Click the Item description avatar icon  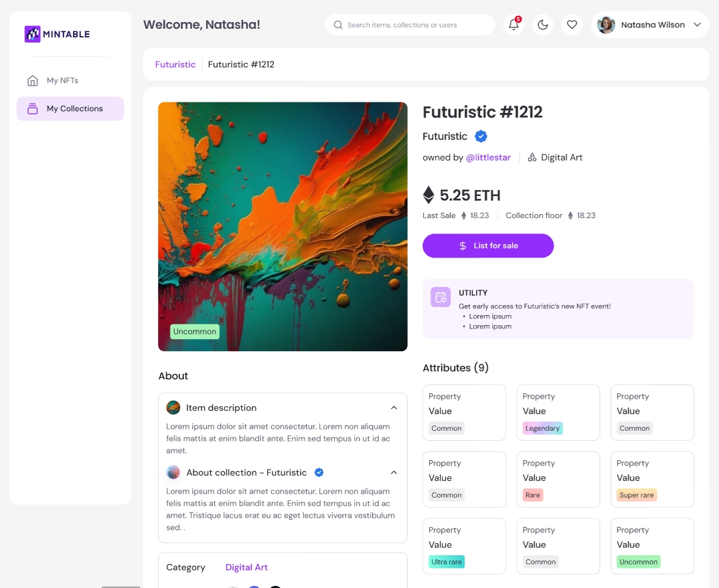pyautogui.click(x=173, y=407)
